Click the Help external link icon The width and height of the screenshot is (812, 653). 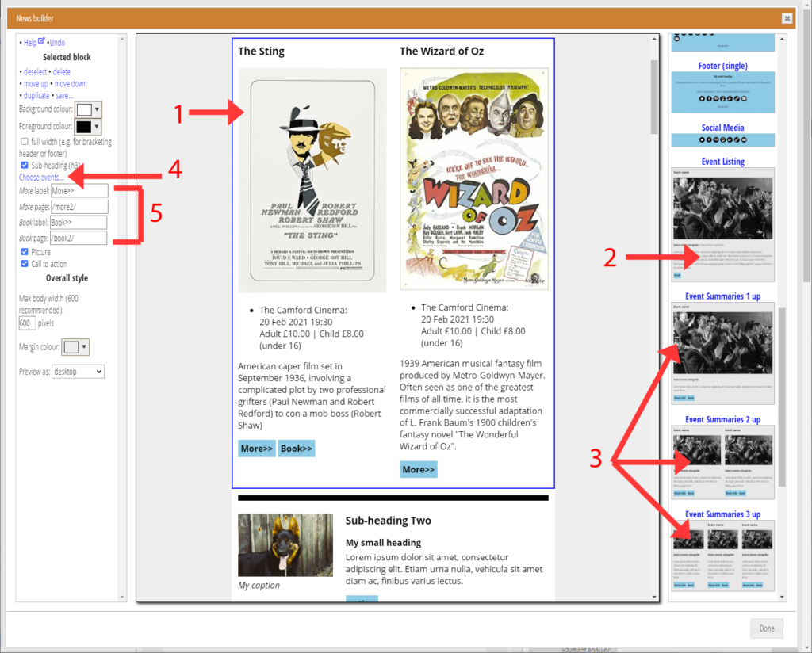tap(41, 41)
